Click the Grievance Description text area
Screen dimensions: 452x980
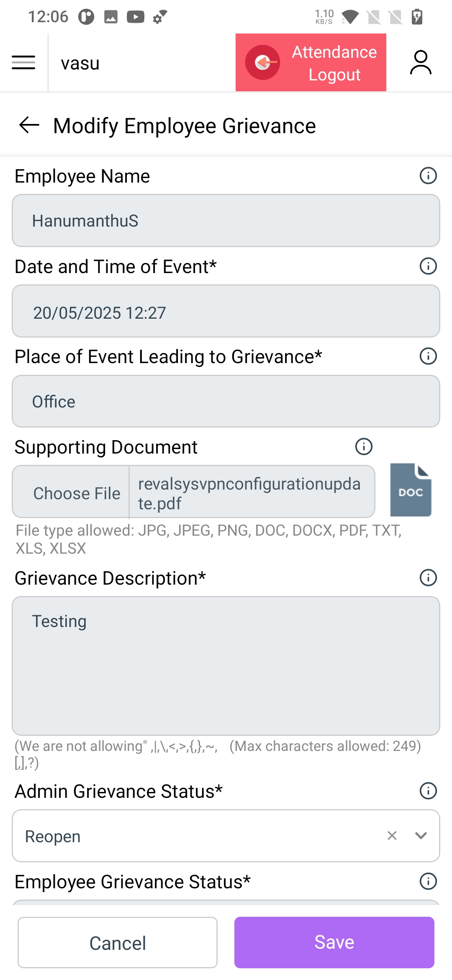coord(226,666)
